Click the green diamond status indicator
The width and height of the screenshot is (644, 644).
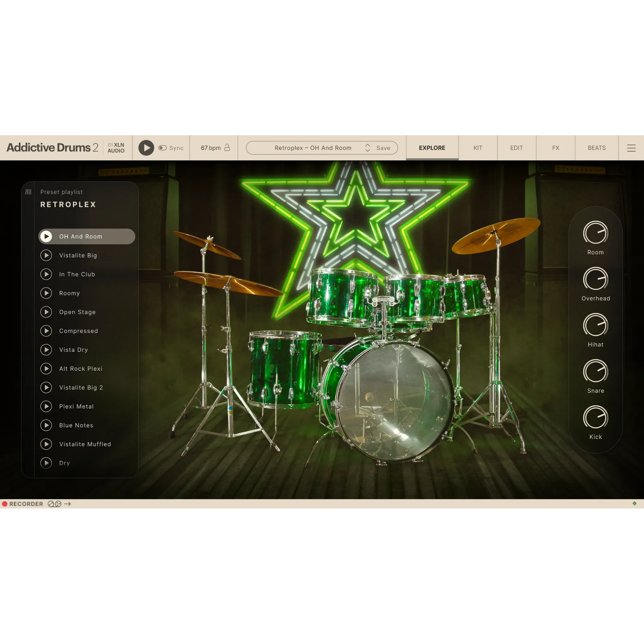coord(634,503)
